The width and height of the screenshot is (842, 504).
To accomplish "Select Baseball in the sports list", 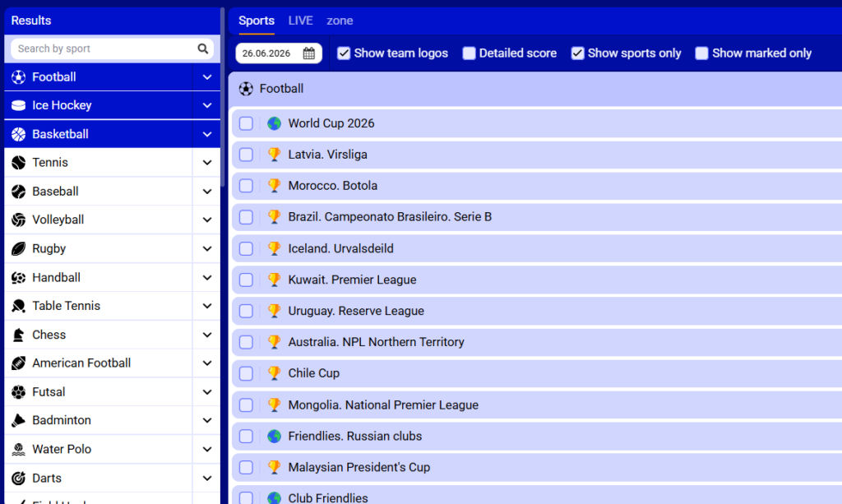I will click(x=99, y=192).
